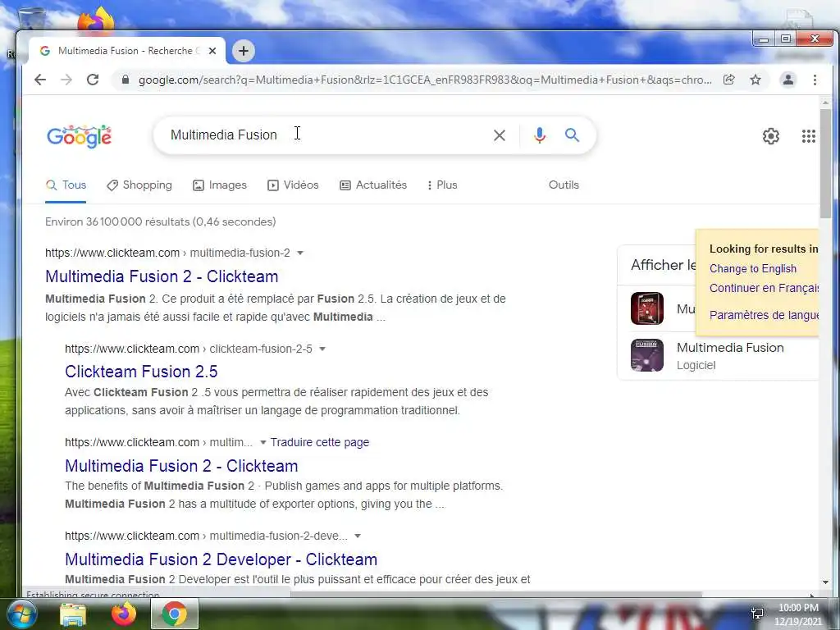
Task: Click the address bar URL
Action: [x=425, y=80]
